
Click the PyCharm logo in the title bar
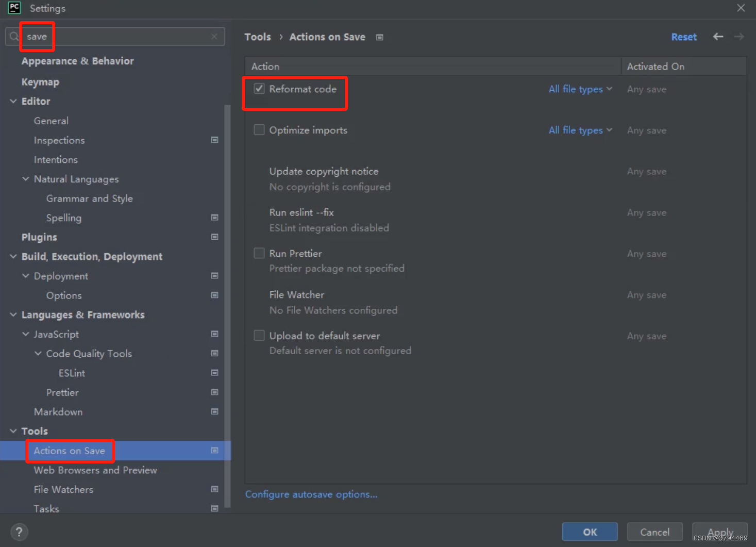click(x=14, y=8)
